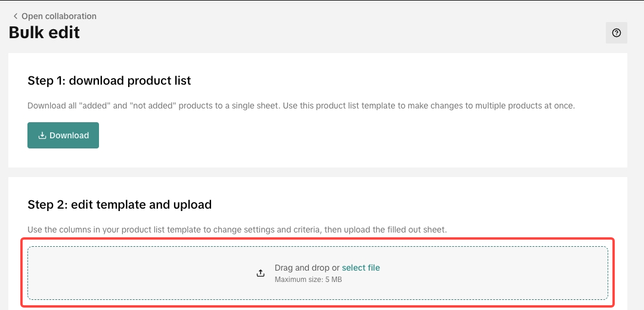Click the Bulk edit page title
This screenshot has height=310, width=644.
click(44, 32)
